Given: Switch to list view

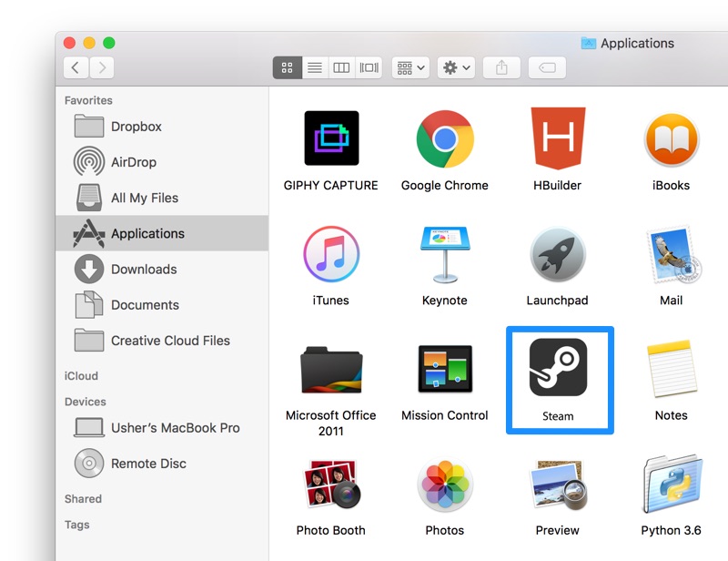Looking at the screenshot, I should click(315, 68).
